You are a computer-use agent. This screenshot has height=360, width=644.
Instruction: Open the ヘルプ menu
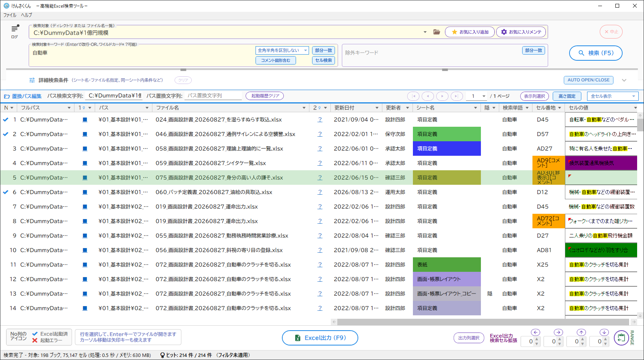(27, 15)
